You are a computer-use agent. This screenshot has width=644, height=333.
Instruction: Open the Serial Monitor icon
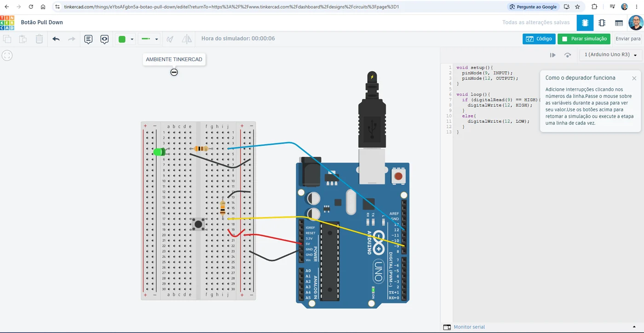(x=447, y=327)
